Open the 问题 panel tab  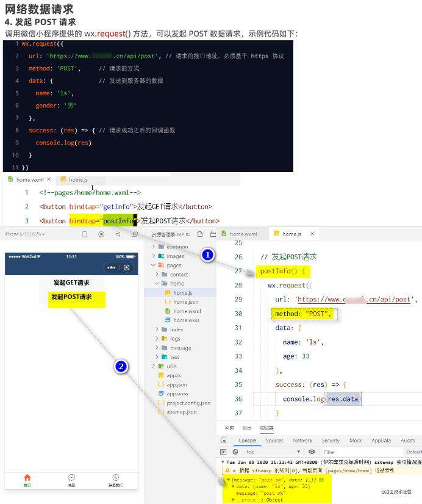click(x=229, y=428)
